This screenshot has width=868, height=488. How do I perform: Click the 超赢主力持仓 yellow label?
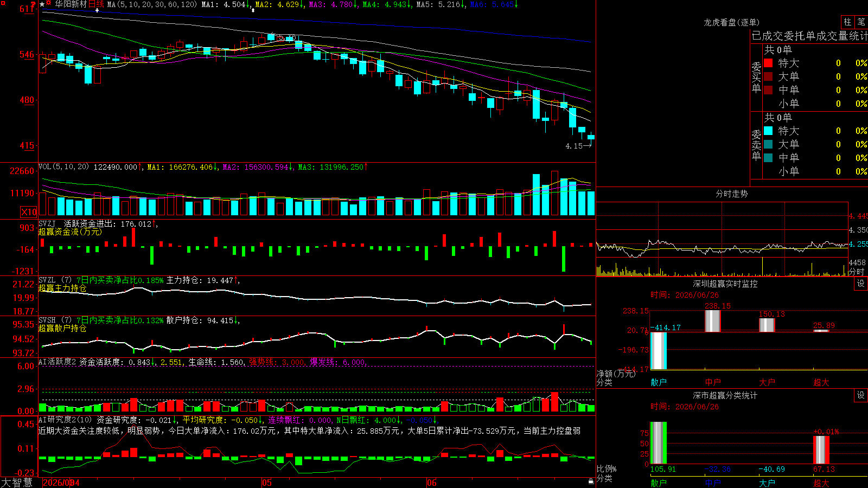[62, 288]
